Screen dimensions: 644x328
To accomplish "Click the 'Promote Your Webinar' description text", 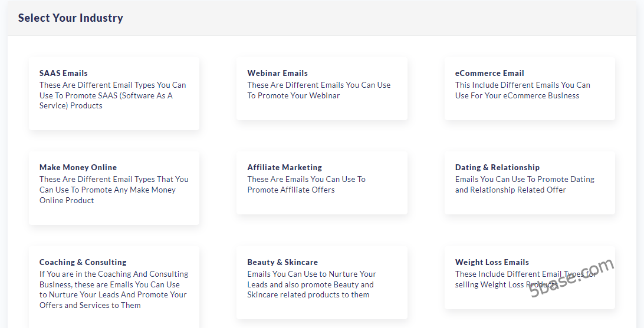I will click(x=293, y=95).
